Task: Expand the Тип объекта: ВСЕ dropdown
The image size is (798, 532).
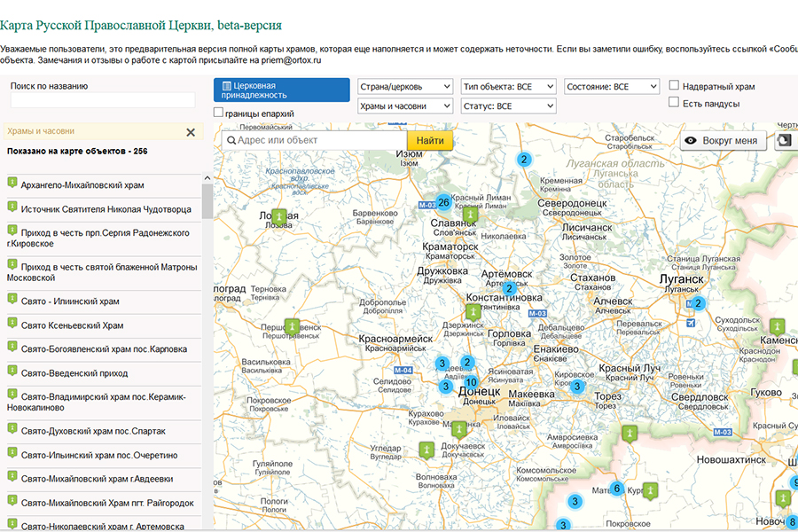Action: (x=508, y=87)
